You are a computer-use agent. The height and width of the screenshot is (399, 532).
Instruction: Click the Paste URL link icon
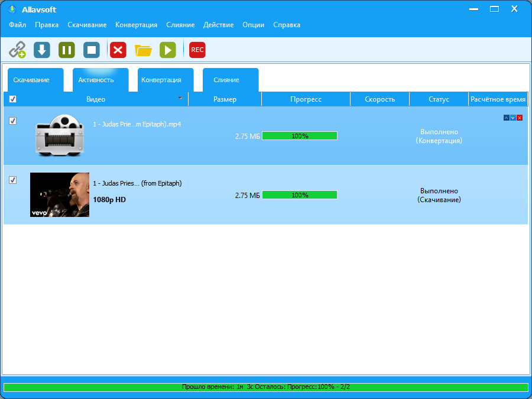pos(17,50)
